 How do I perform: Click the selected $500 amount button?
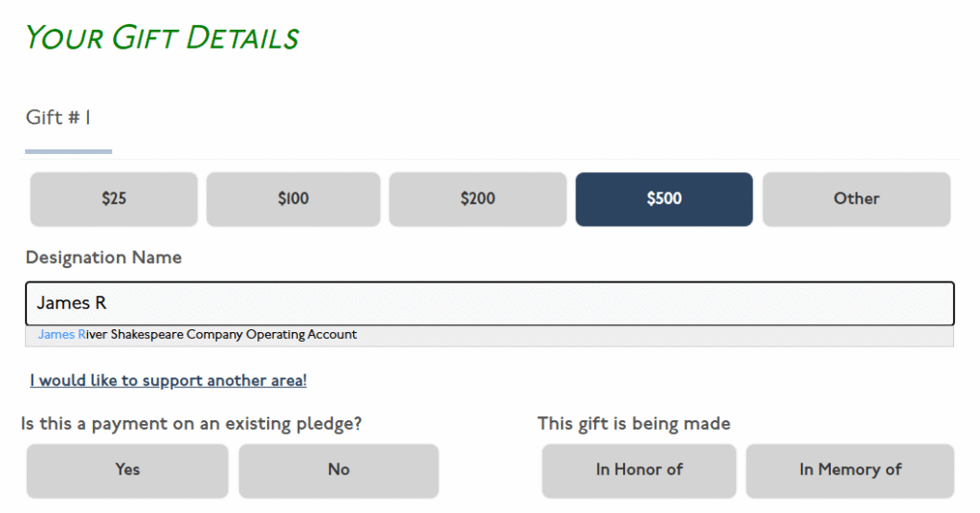[x=664, y=199]
